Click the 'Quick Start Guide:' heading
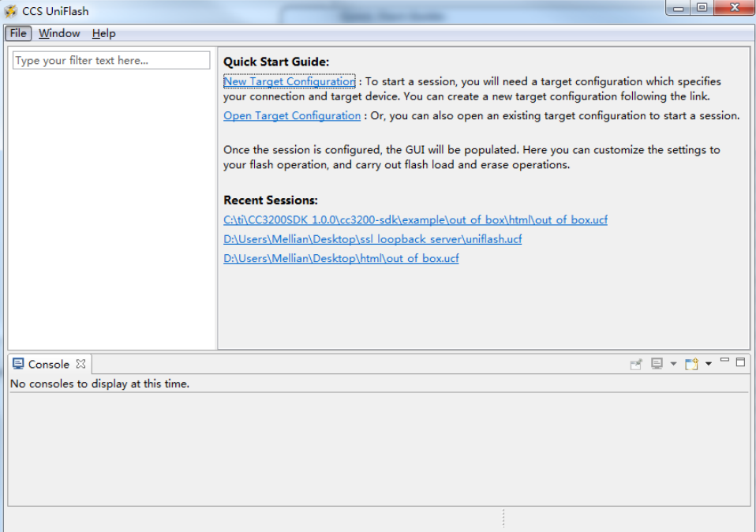Viewport: 756px width, 532px height. pyautogui.click(x=275, y=62)
